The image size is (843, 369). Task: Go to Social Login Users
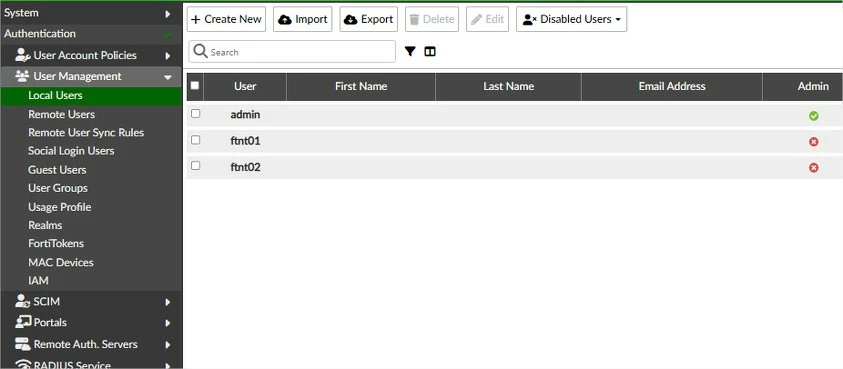pyautogui.click(x=71, y=151)
